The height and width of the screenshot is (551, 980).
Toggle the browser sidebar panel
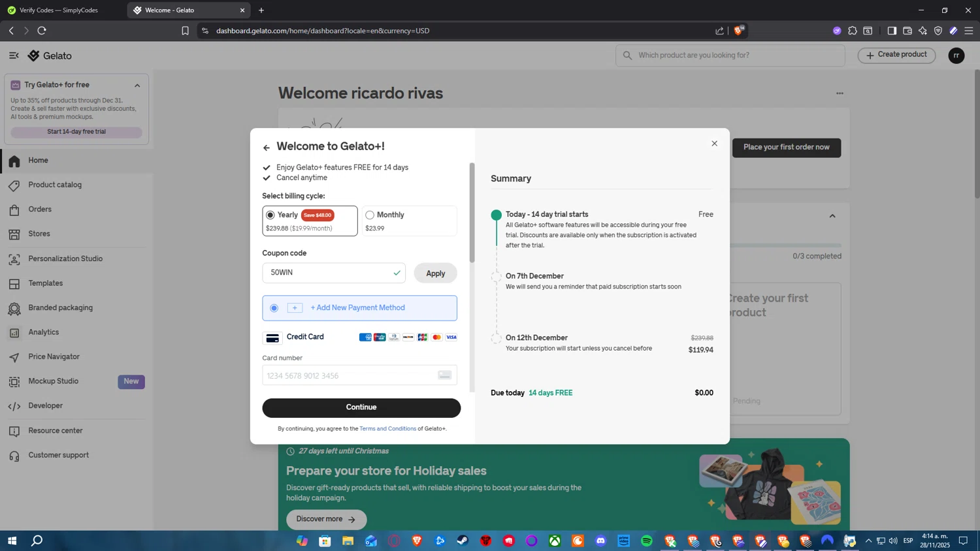click(x=892, y=31)
